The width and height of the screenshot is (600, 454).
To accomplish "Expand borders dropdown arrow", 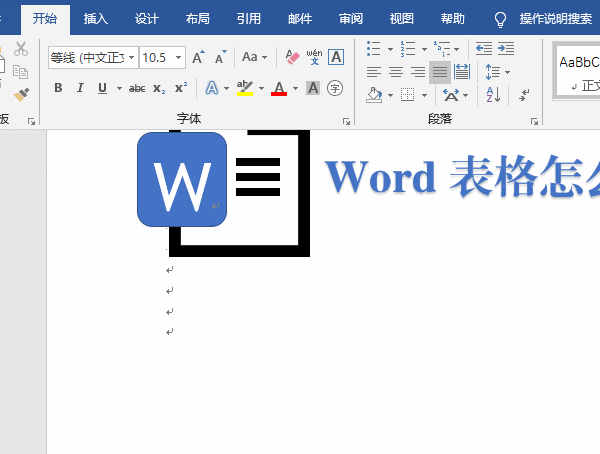I will (x=424, y=95).
